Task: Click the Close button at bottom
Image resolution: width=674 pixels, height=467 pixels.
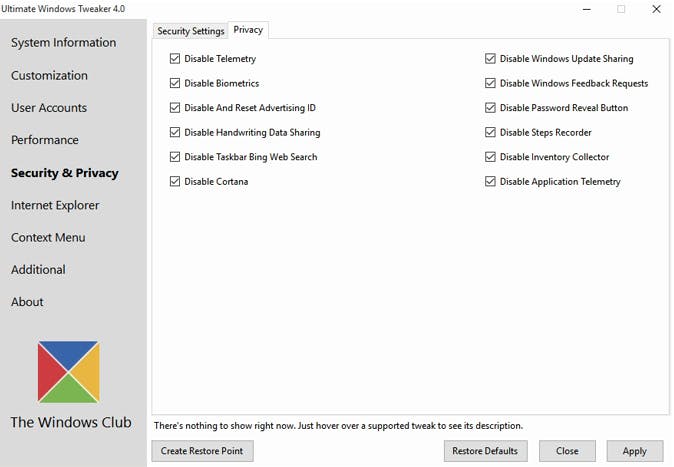Action: click(567, 451)
